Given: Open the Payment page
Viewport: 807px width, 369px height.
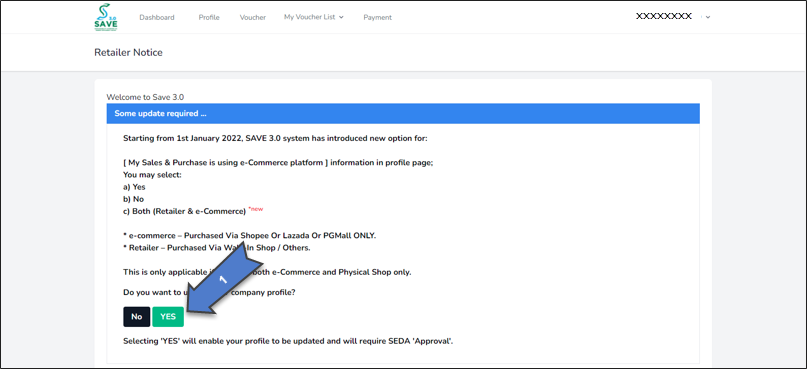Looking at the screenshot, I should [x=377, y=17].
